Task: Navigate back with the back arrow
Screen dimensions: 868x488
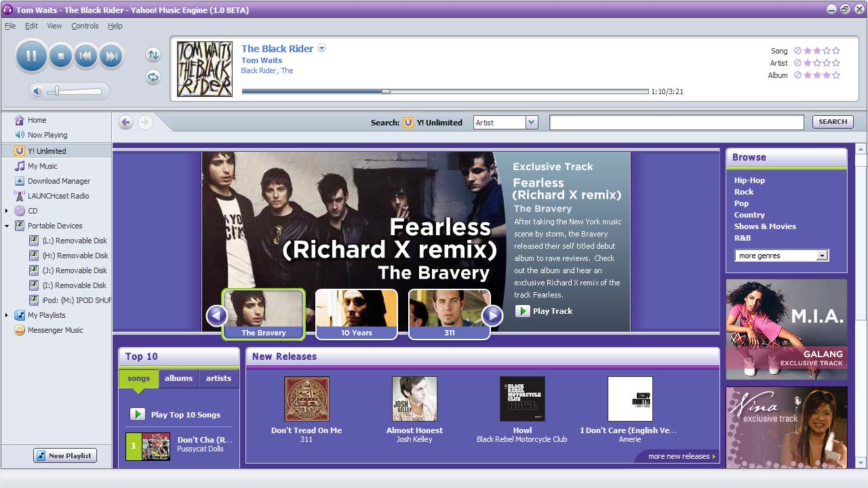Action: 125,122
